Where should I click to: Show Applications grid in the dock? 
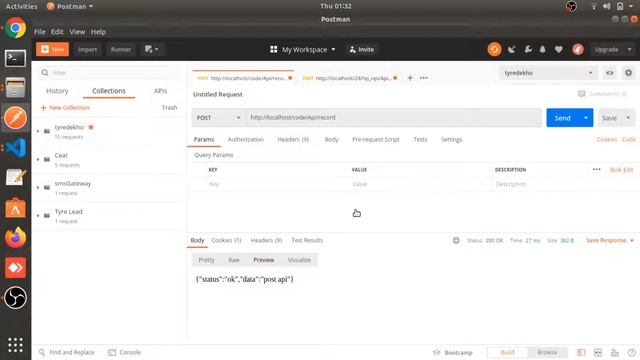[16, 345]
